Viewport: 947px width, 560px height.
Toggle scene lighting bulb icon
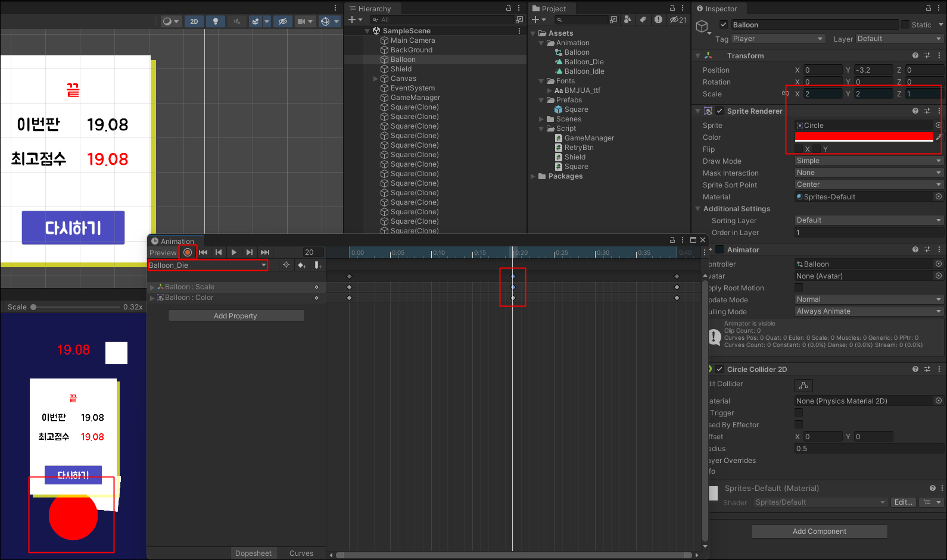(x=216, y=21)
